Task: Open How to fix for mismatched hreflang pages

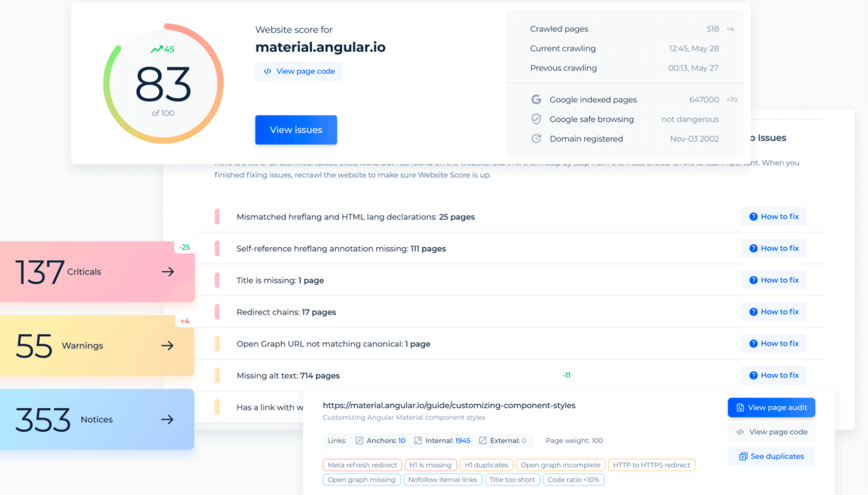Action: coord(773,216)
